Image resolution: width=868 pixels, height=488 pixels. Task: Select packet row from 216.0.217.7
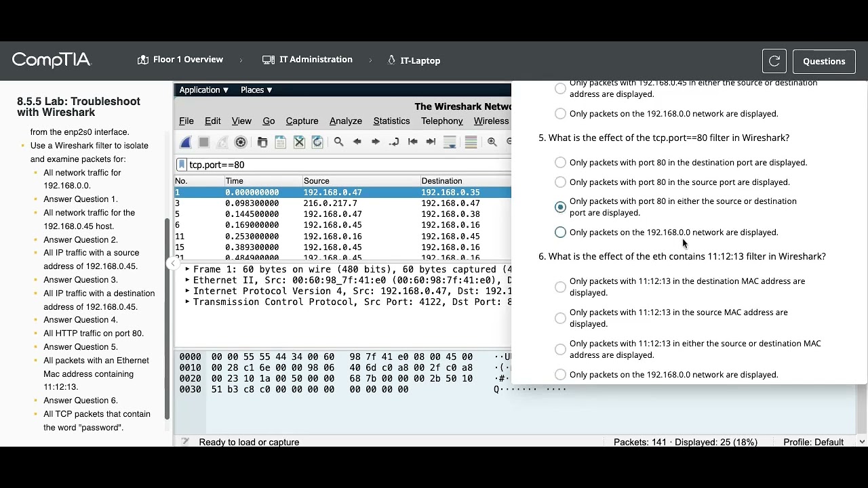point(342,203)
